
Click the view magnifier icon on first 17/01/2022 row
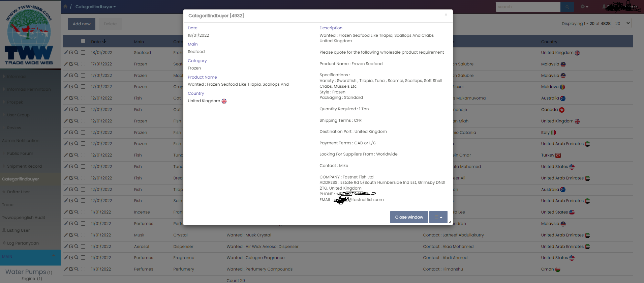click(76, 64)
